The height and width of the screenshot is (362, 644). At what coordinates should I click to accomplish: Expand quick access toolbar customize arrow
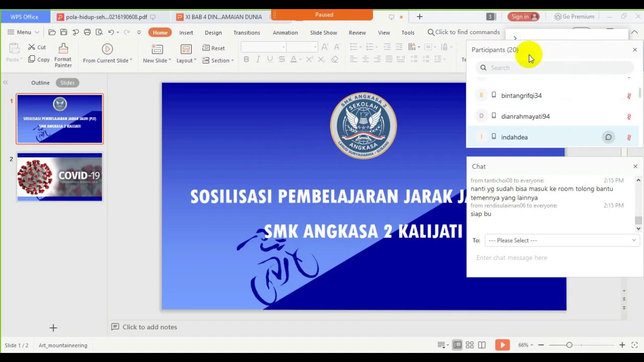click(x=139, y=32)
